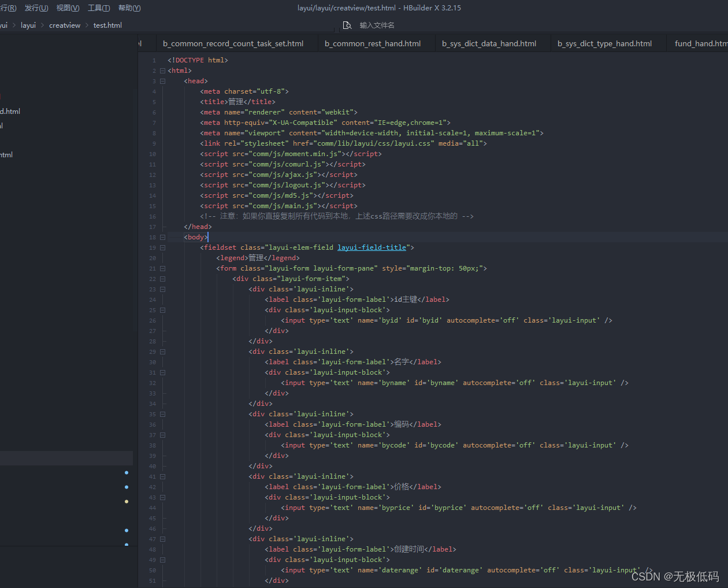Click the <title>管理</title> line
This screenshot has height=588, width=728.
pyautogui.click(x=237, y=102)
